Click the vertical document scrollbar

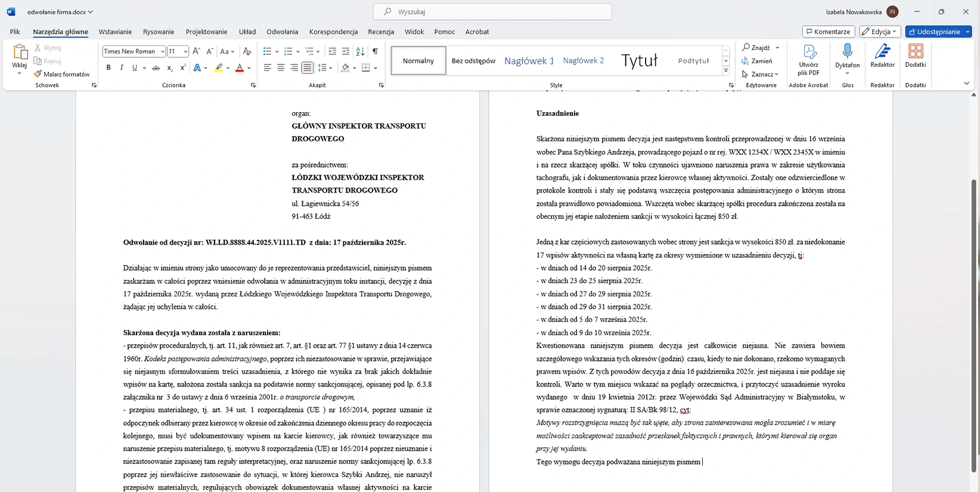(x=974, y=325)
